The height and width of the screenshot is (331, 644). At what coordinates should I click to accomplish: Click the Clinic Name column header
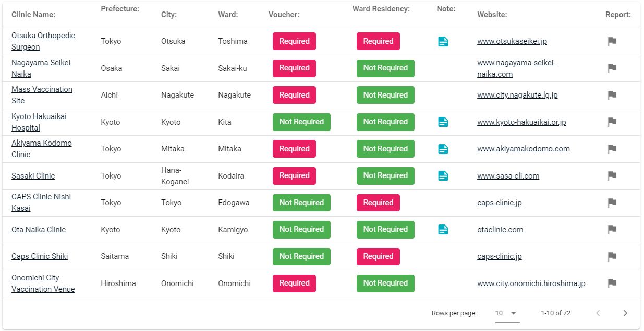(x=33, y=15)
